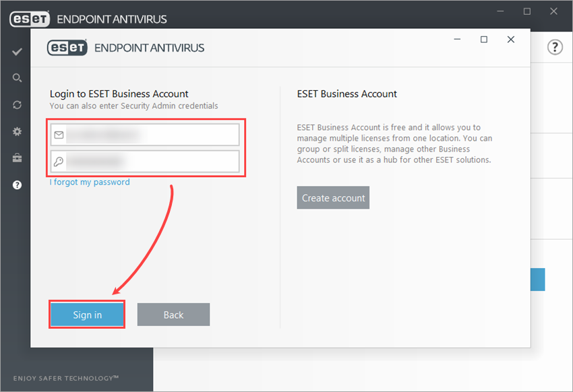The image size is (573, 392).
Task: Click the Back button
Action: tap(173, 315)
